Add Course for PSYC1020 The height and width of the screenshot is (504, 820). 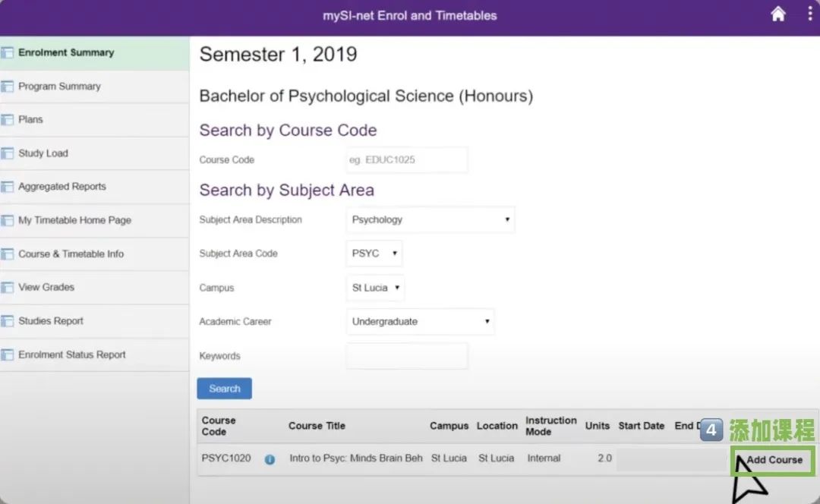coord(773,460)
